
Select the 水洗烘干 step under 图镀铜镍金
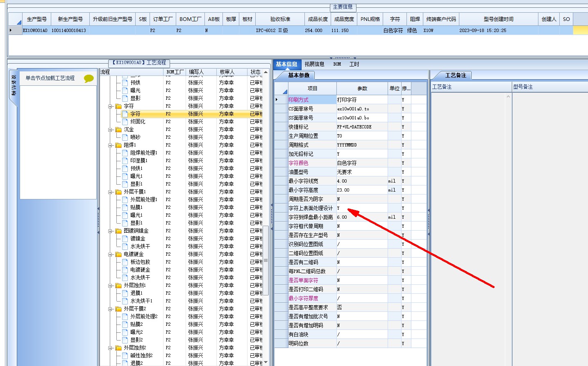140,247
